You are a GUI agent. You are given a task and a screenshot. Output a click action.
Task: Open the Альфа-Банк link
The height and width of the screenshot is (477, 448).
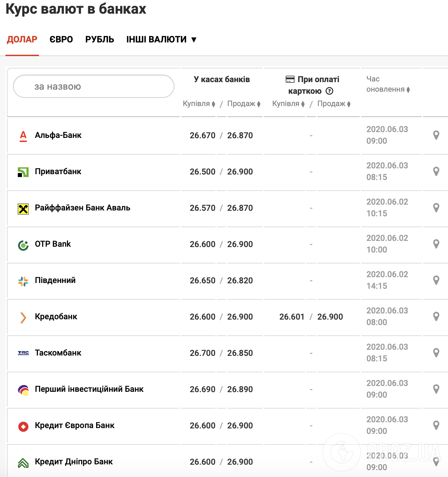(x=58, y=135)
